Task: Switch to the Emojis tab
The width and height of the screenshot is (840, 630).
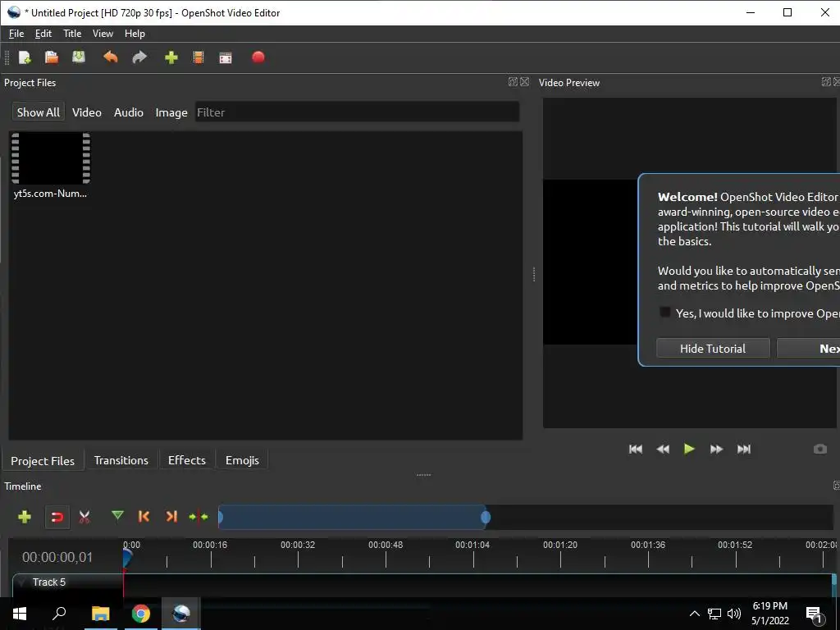Action: click(x=242, y=460)
